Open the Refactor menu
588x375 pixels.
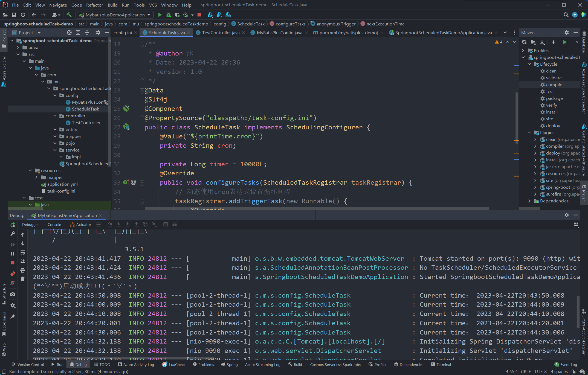[94, 5]
